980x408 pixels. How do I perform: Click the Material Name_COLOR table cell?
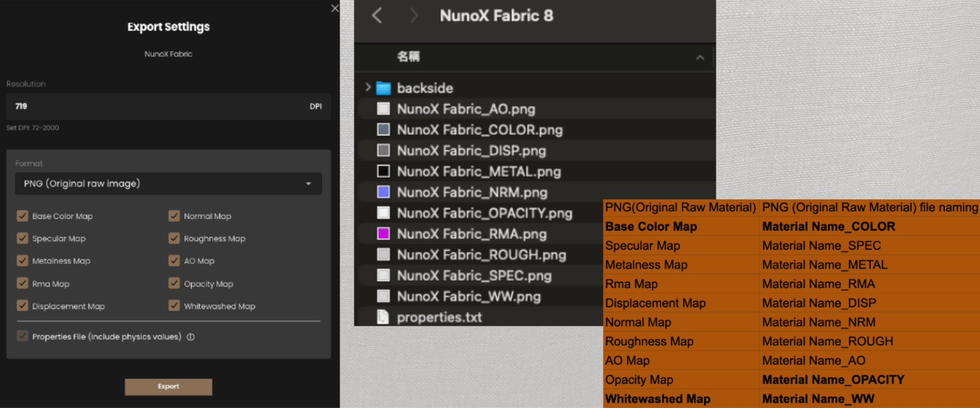(x=870, y=226)
